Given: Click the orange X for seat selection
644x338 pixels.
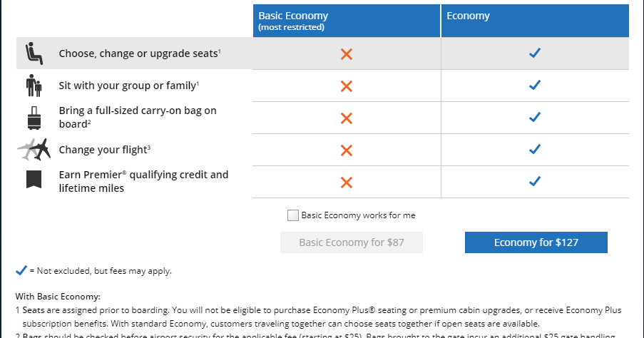Looking at the screenshot, I should [347, 53].
